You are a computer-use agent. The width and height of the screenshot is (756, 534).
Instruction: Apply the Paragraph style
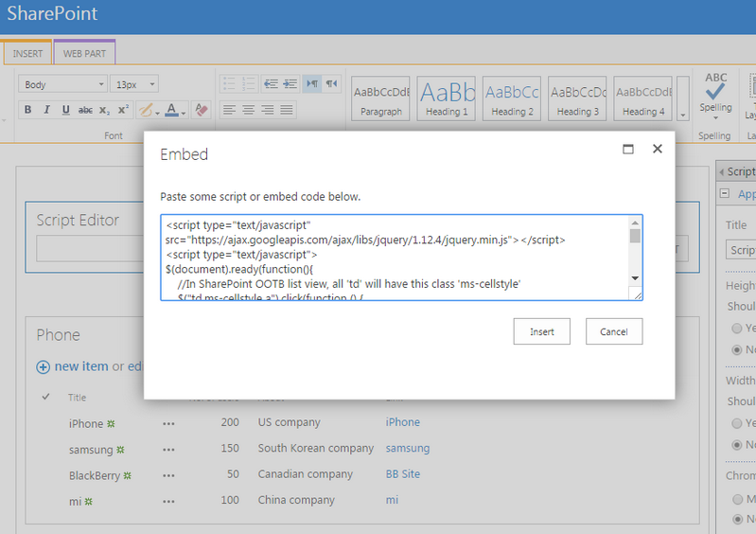(x=380, y=98)
